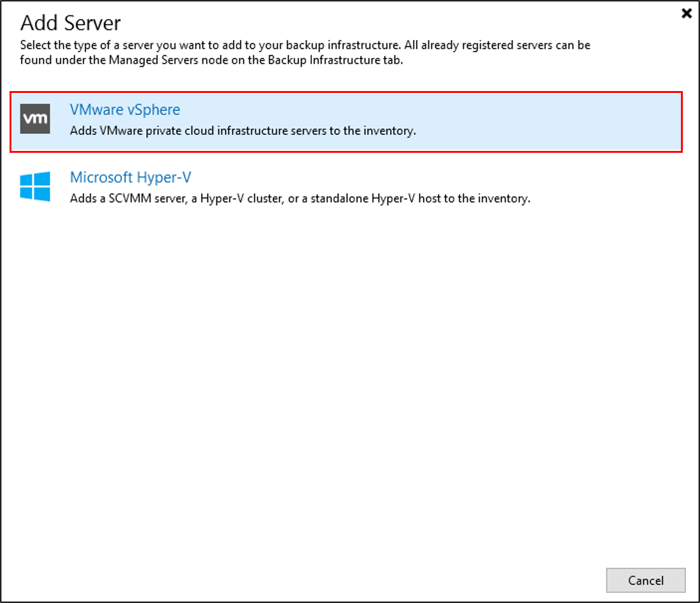The image size is (700, 603).
Task: Select 'Adds a SCVMM server' description text
Action: tap(300, 198)
